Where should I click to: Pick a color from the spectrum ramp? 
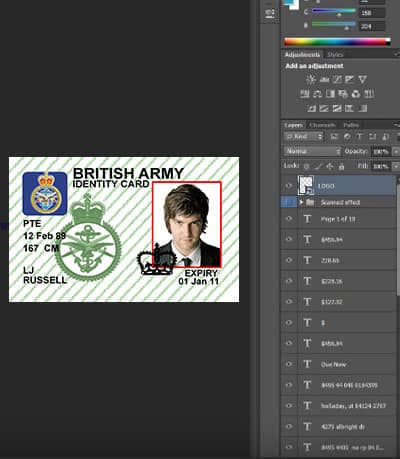337,42
